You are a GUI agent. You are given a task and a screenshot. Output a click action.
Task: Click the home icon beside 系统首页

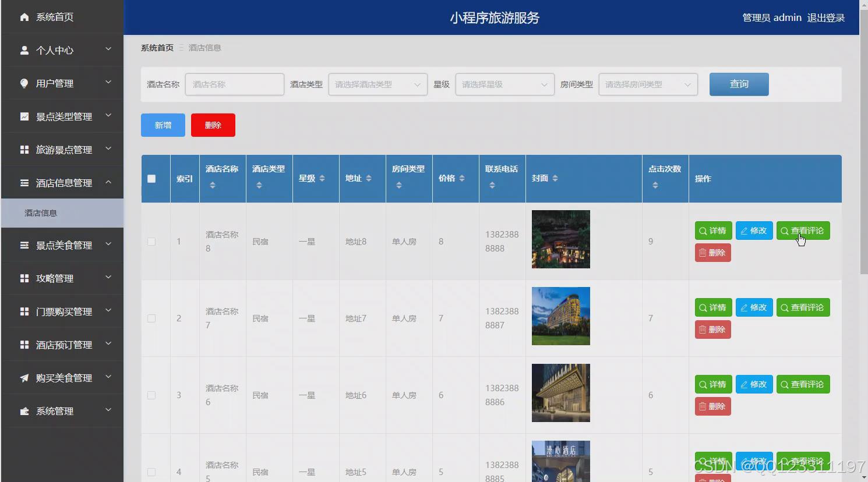tap(24, 17)
